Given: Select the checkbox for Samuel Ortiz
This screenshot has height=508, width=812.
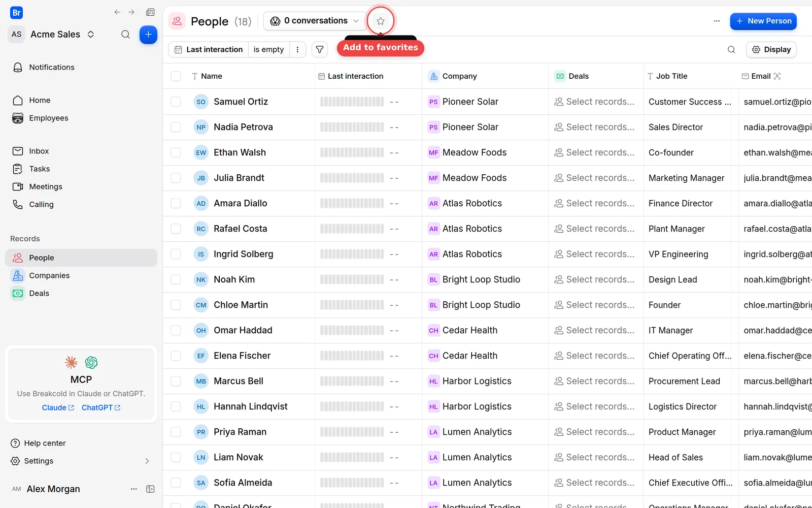Looking at the screenshot, I should (x=176, y=102).
